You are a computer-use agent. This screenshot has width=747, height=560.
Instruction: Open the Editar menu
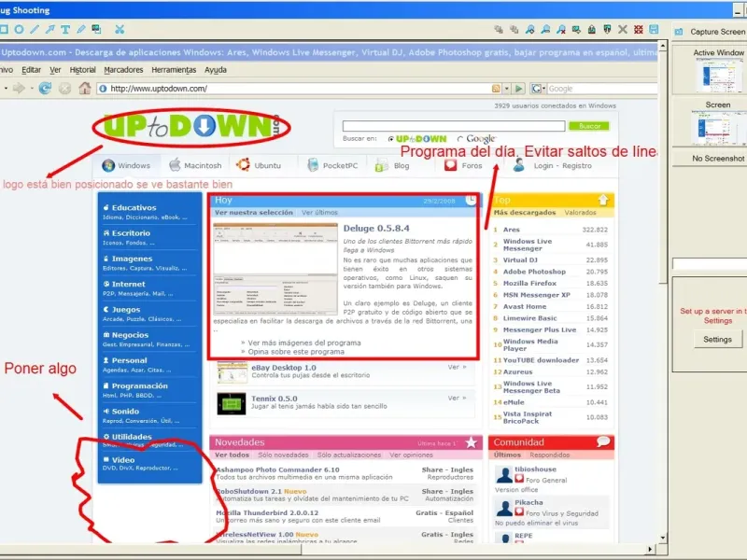pyautogui.click(x=31, y=70)
